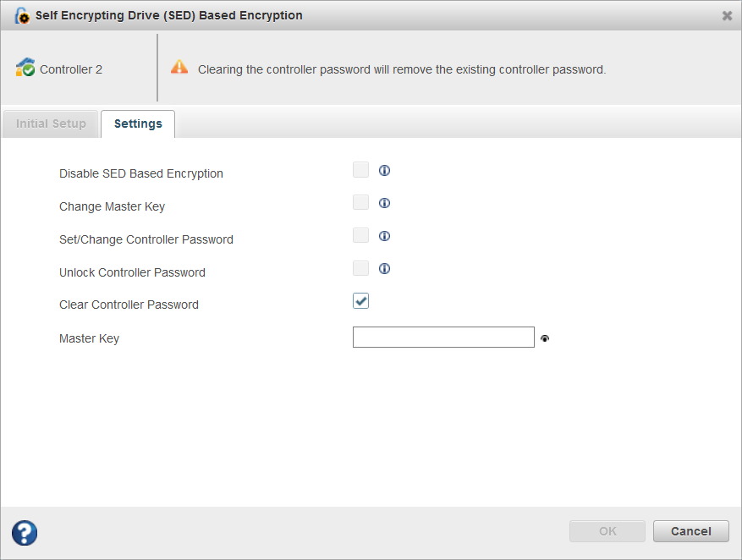This screenshot has width=742, height=560.
Task: Open info tooltip for Disable SED Based Encryption
Action: [x=384, y=170]
